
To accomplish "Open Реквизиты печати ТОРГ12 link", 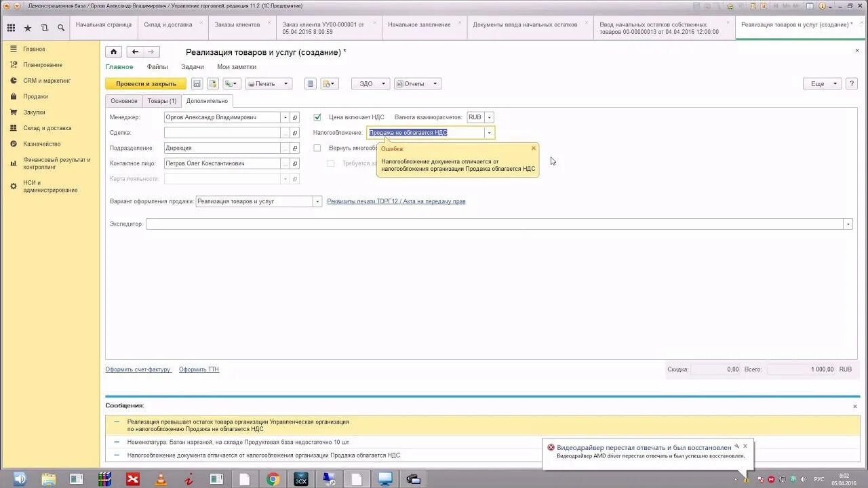I will click(x=396, y=201).
